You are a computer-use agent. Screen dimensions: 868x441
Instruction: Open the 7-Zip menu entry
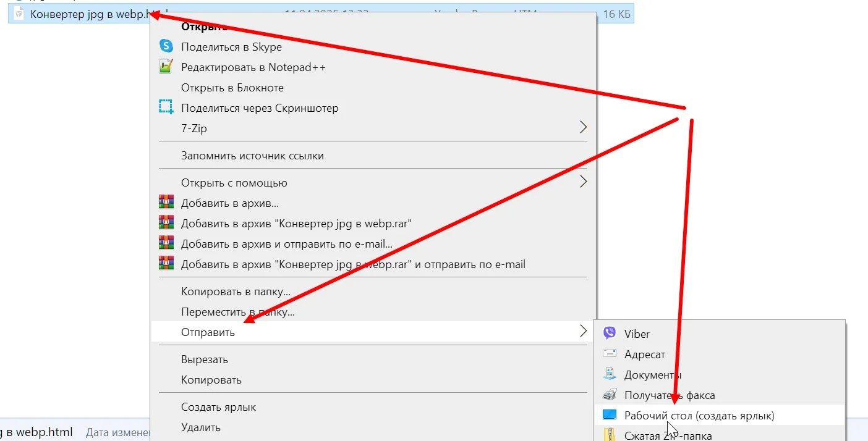(194, 128)
